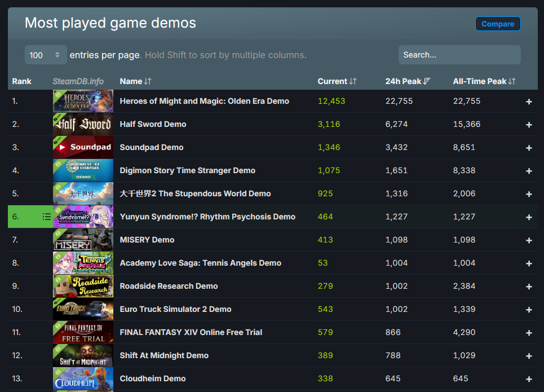Sort table by 24h Peak column
The width and height of the screenshot is (544, 392).
pyautogui.click(x=408, y=81)
